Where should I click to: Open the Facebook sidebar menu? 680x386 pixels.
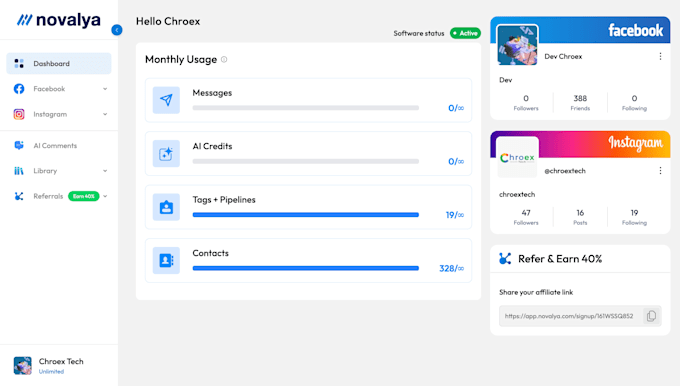click(59, 88)
